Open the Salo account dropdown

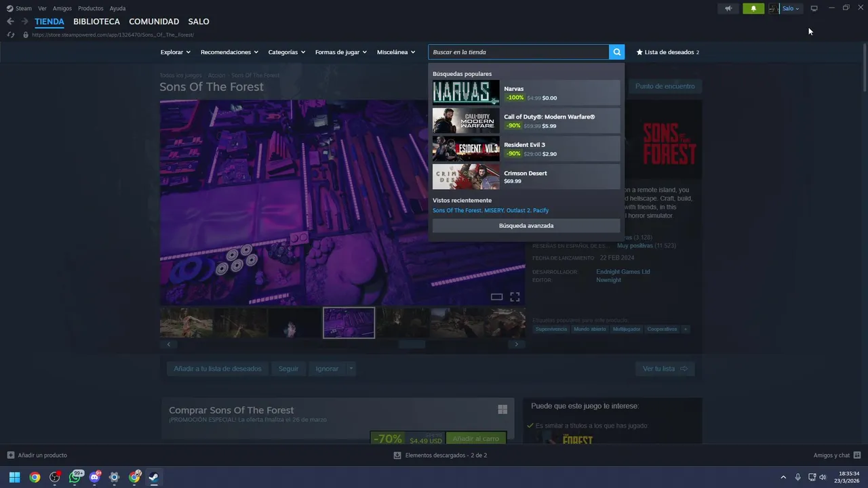(791, 9)
